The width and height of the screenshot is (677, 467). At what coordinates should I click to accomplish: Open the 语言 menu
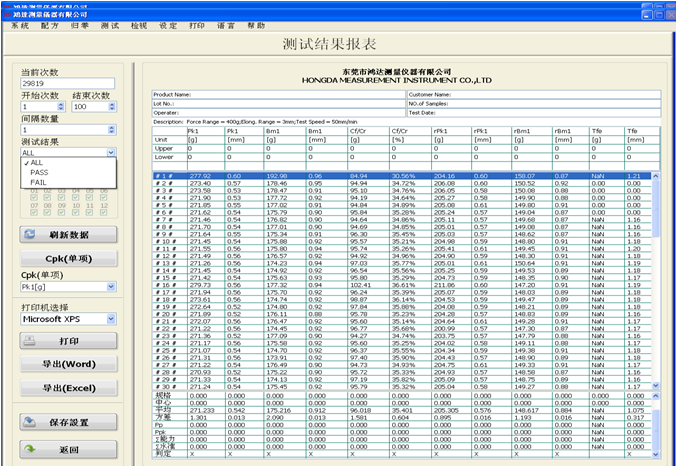(x=226, y=24)
